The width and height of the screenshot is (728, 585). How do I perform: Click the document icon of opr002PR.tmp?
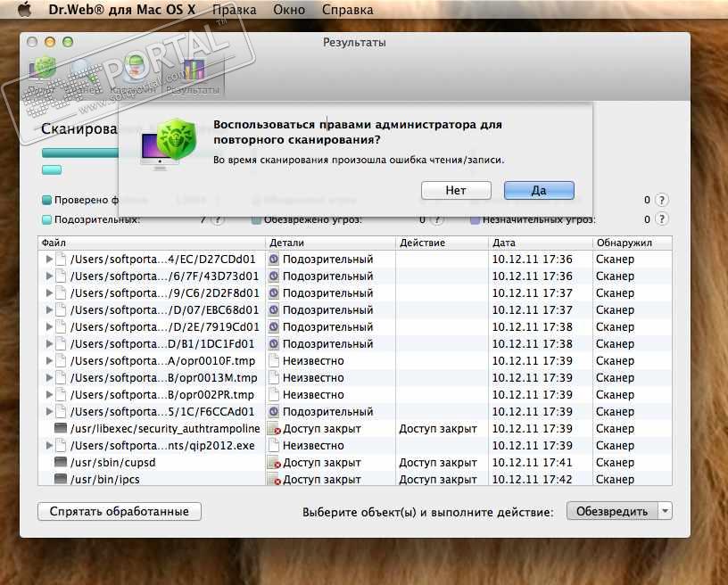point(61,394)
